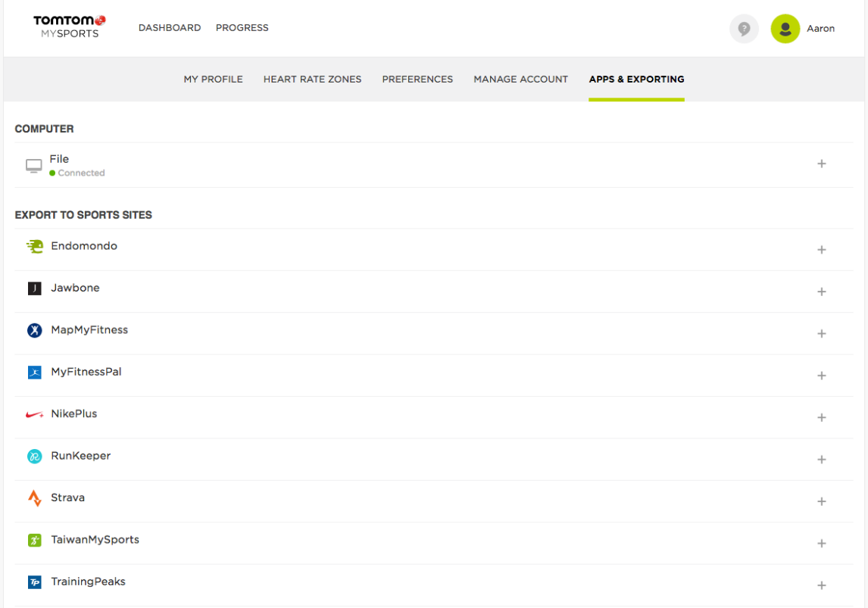Click the NikePlus site name
Viewport: 868px width, 608px height.
(x=74, y=414)
